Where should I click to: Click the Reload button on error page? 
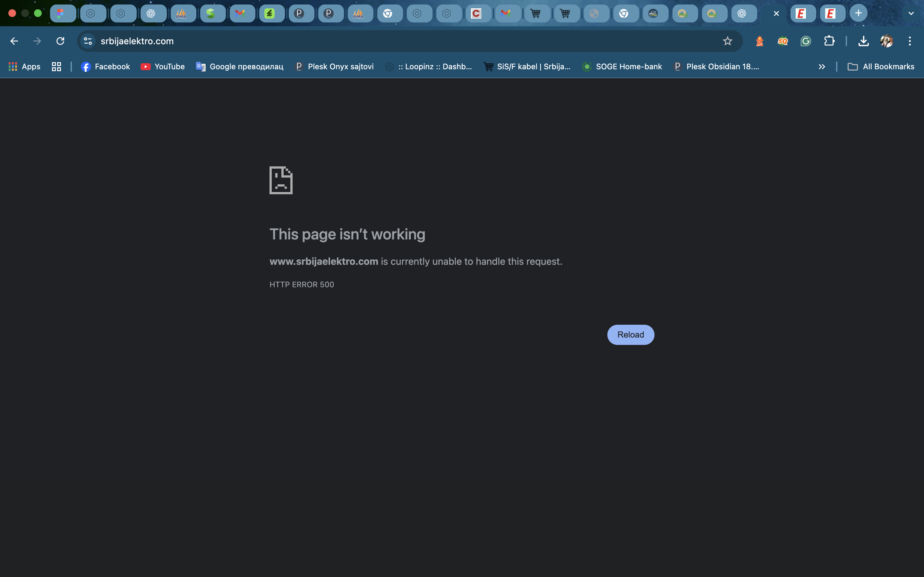coord(630,335)
